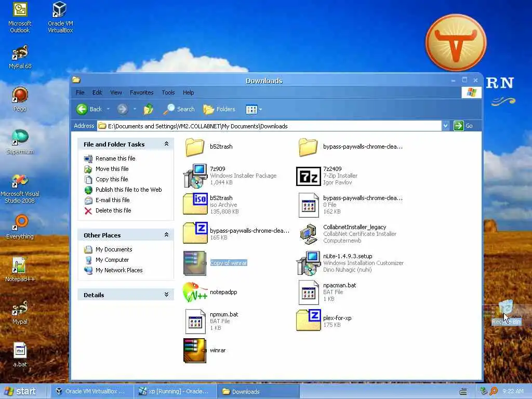Select the 7z909 installer package

(230, 176)
